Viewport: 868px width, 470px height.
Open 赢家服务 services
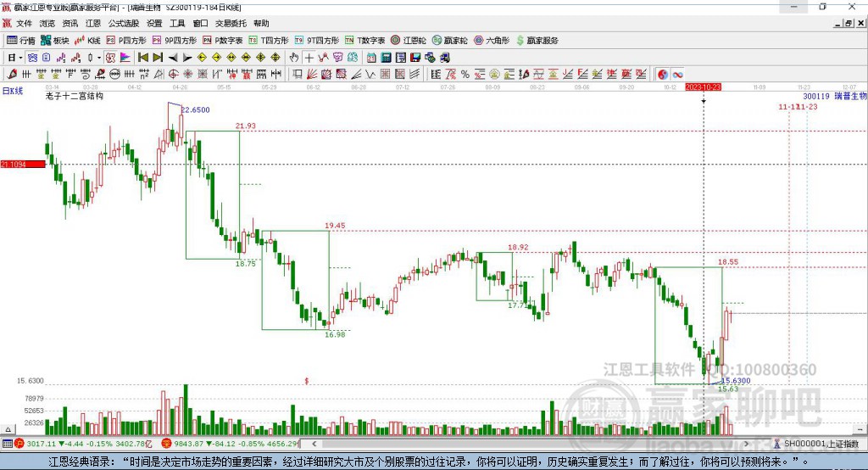point(537,41)
